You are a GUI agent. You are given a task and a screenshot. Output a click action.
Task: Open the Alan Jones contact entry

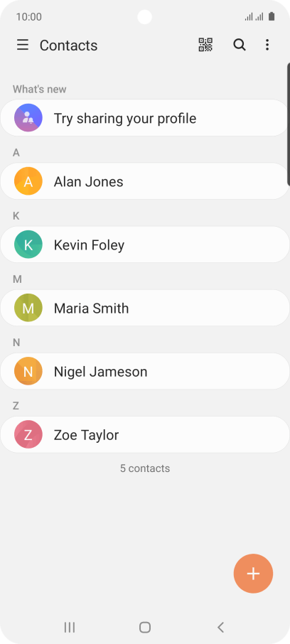(145, 181)
